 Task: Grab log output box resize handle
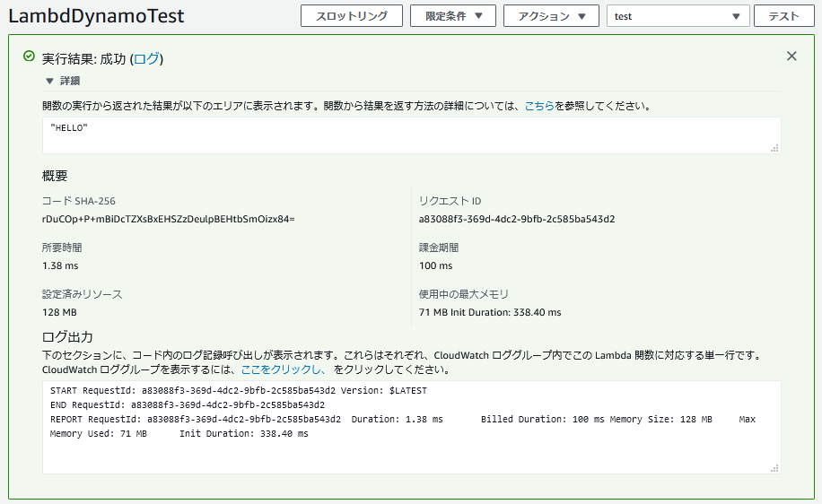pyautogui.click(x=774, y=468)
